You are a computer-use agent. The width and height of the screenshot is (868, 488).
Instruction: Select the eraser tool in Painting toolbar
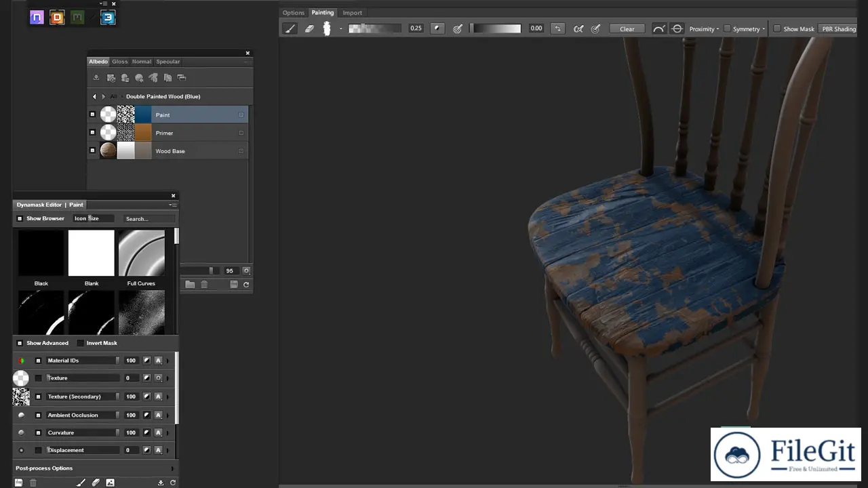click(309, 28)
